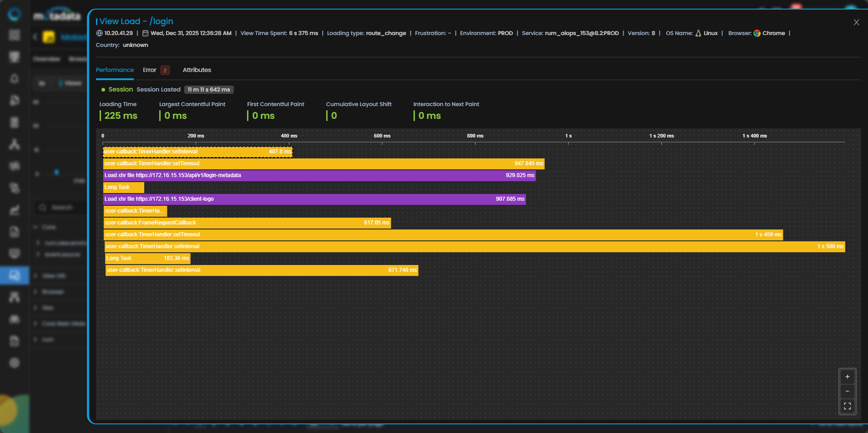Select the Long Task 183.36 ms bar
The height and width of the screenshot is (433, 868).
(x=147, y=258)
